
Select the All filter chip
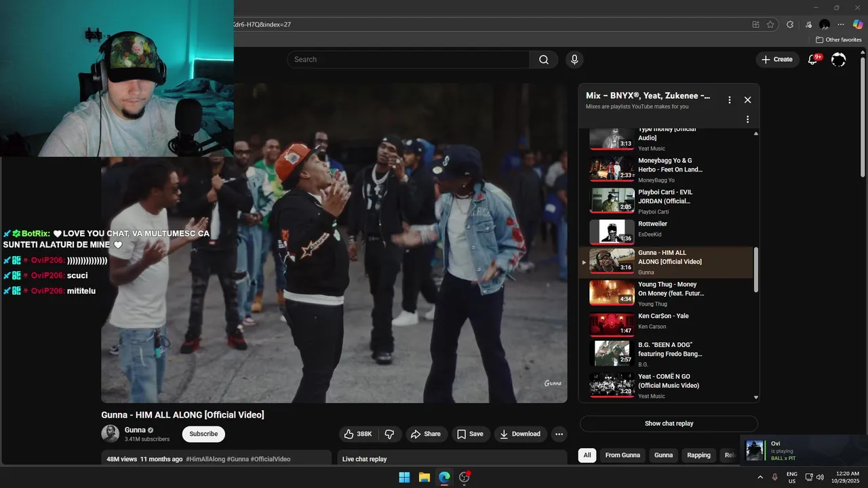587,455
